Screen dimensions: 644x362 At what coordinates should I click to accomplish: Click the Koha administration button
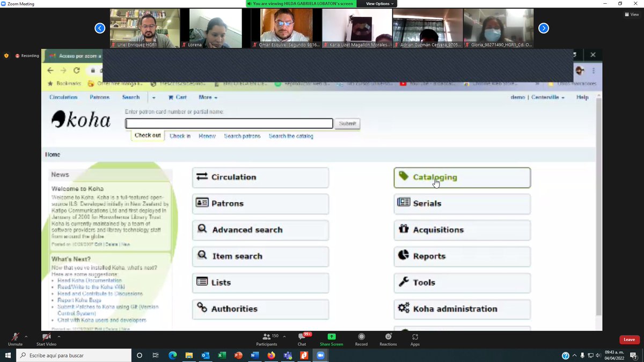462,309
